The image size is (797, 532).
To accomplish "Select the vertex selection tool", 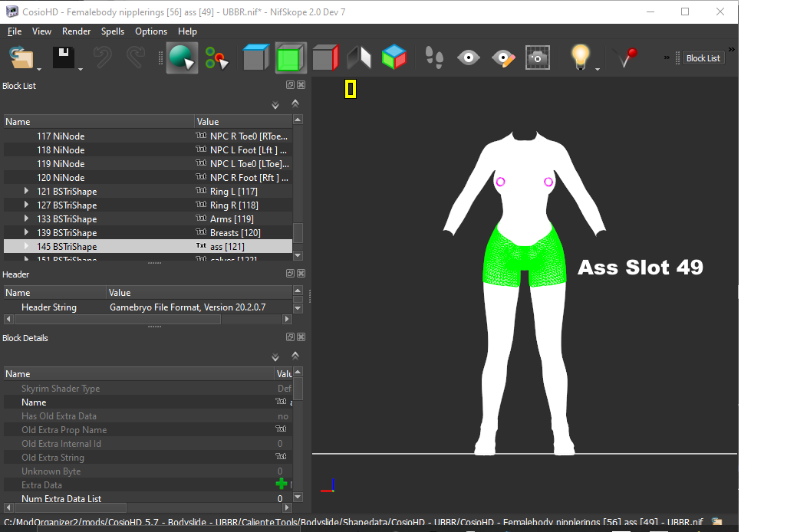I will point(217,58).
